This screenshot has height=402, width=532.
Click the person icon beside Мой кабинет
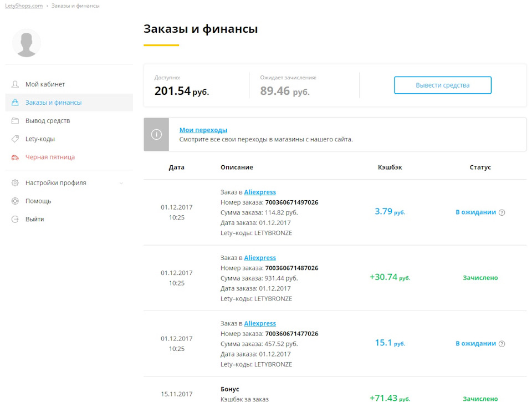[15, 84]
